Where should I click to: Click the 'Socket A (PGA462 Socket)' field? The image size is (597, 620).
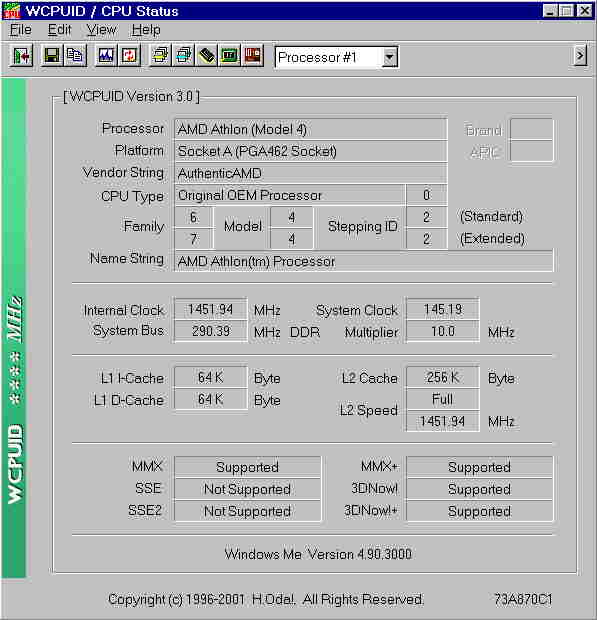pos(310,151)
